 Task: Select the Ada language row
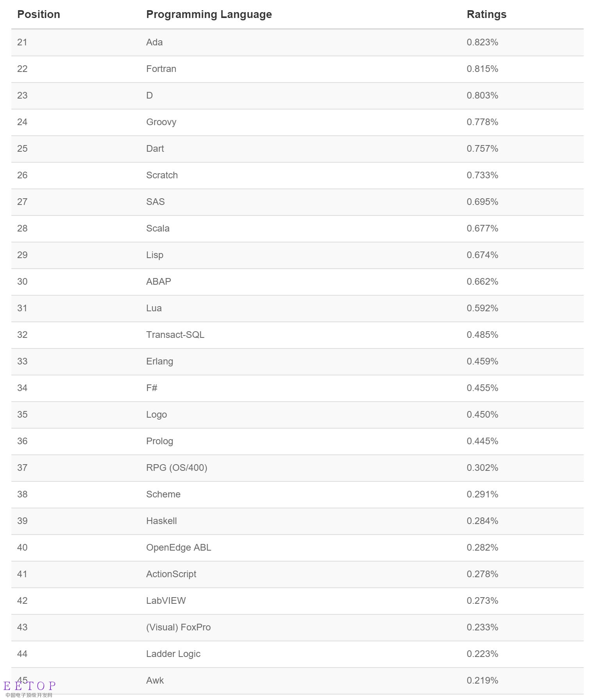[x=154, y=42]
